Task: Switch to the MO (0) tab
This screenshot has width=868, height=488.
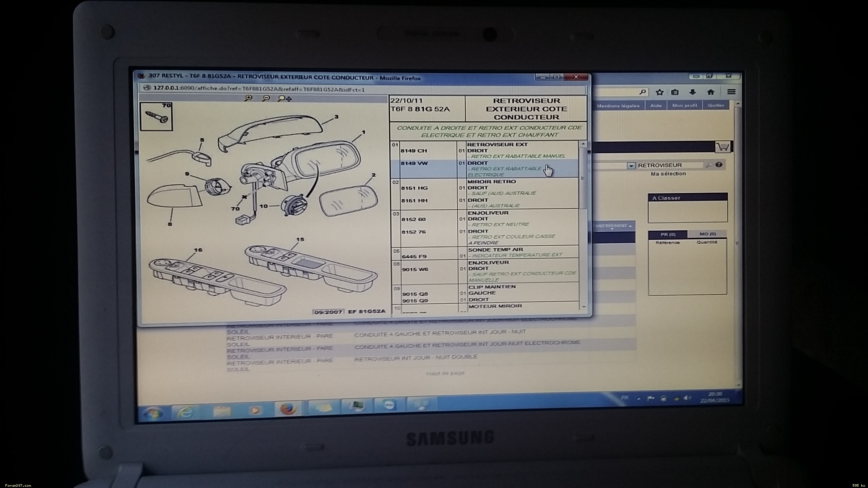Action: [707, 234]
